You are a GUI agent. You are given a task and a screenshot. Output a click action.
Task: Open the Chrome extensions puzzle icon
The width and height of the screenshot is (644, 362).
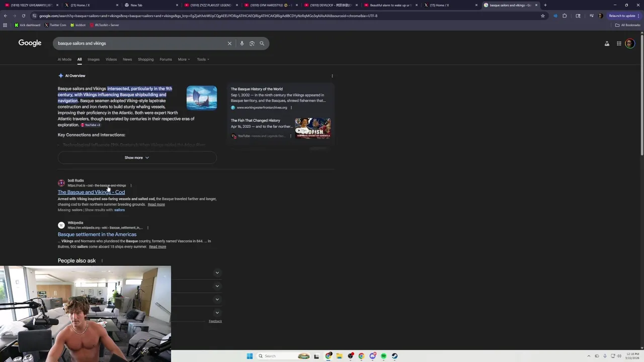tap(565, 16)
